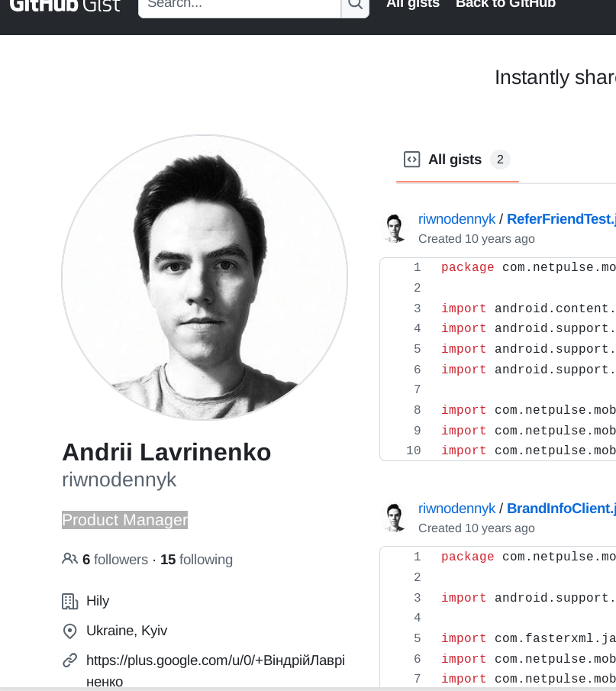Click the code icon beside All gists
This screenshot has width=616, height=691.
point(411,160)
